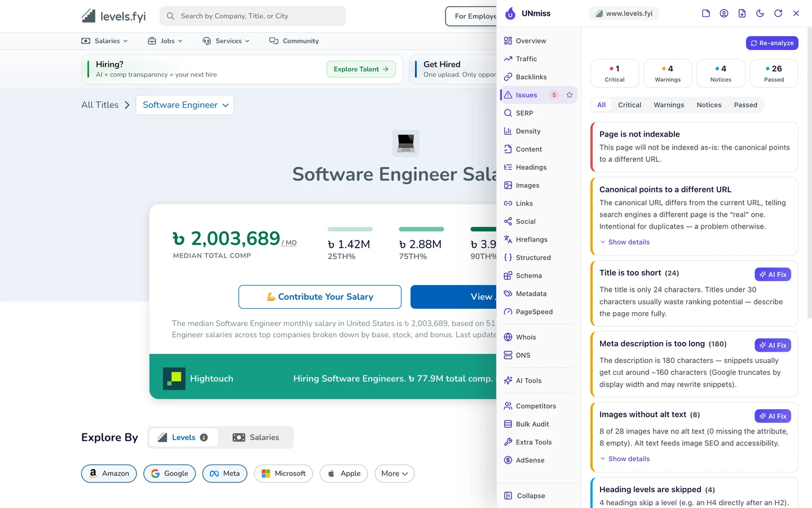
Task: Click AI Fix for Title is too short
Action: 773,274
